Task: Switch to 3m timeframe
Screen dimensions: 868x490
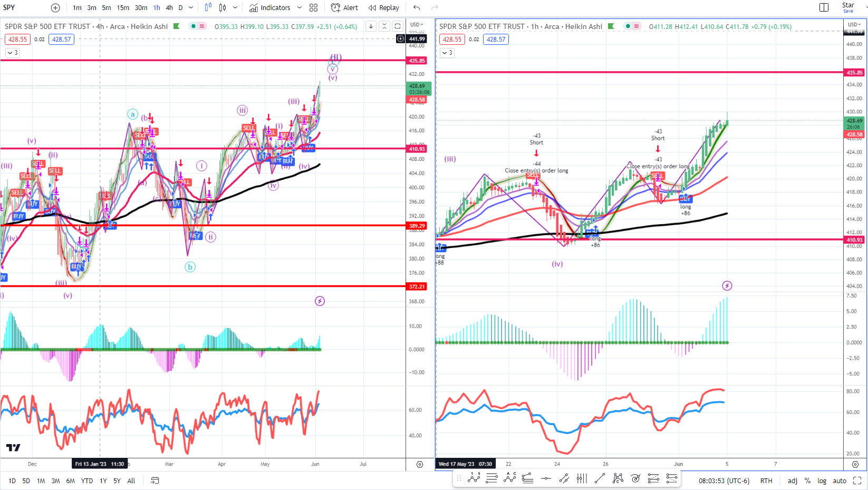Action: click(x=92, y=8)
